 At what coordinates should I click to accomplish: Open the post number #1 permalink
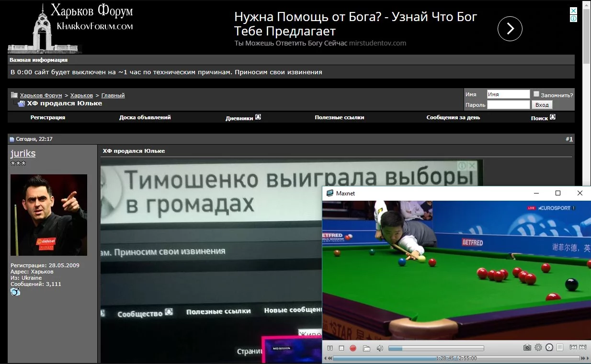click(570, 139)
